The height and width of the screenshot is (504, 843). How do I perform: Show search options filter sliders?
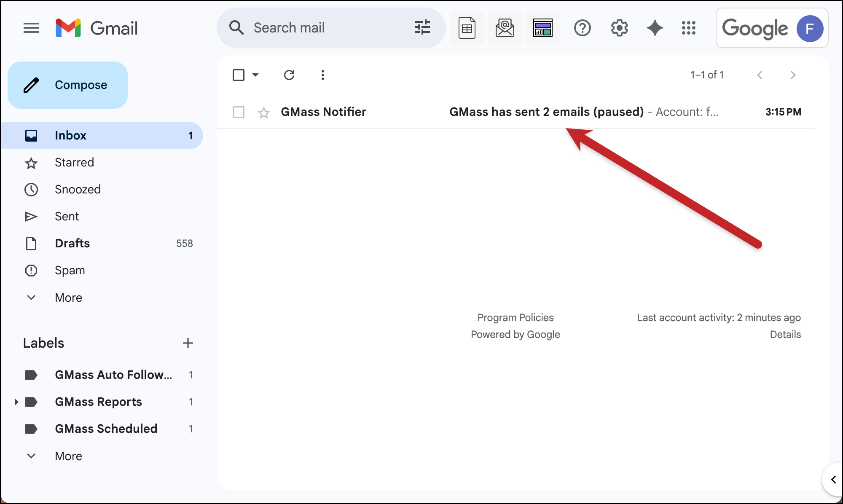(x=422, y=28)
